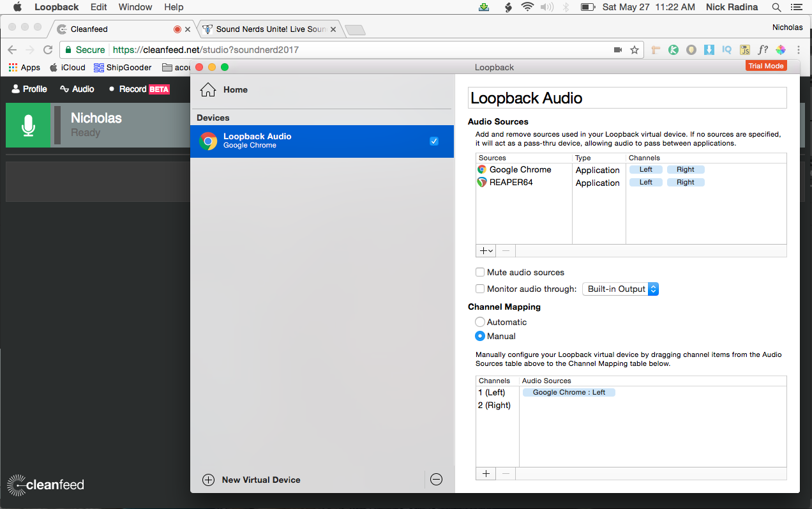This screenshot has height=509, width=812.
Task: Click the JS extension icon in Chrome's toolbar
Action: [744, 49]
